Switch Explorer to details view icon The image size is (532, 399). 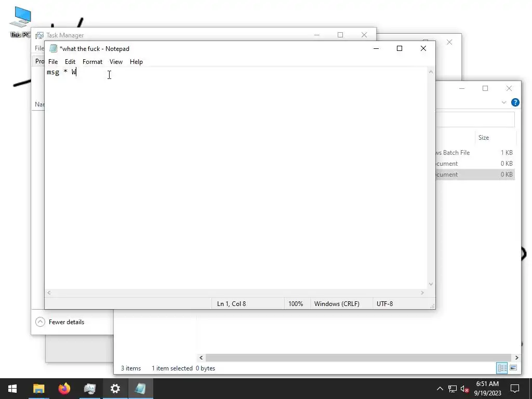502,368
